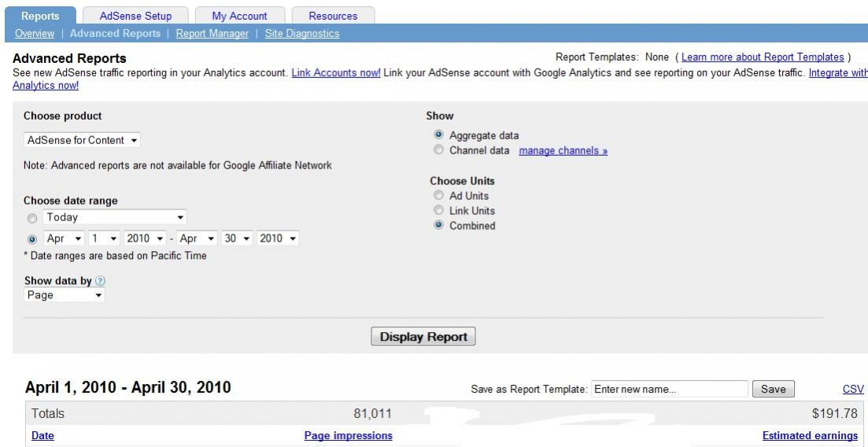Switch to the Resources tab
This screenshot has width=868, height=447.
333,16
